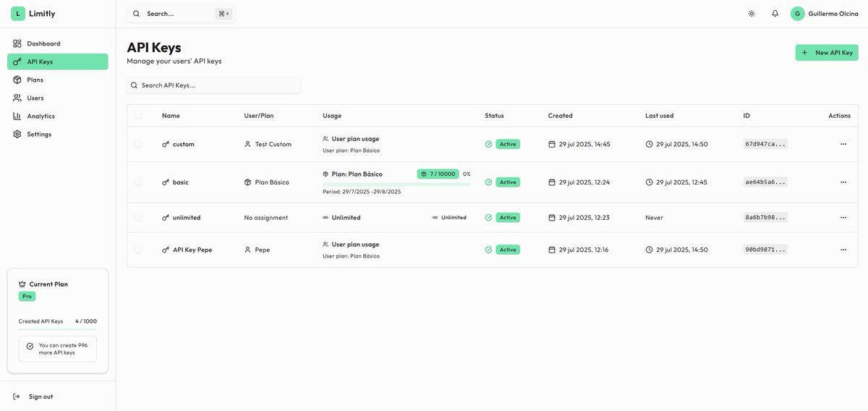This screenshot has width=868, height=411.
Task: Click the green check icon in unlimited row
Action: click(x=489, y=218)
